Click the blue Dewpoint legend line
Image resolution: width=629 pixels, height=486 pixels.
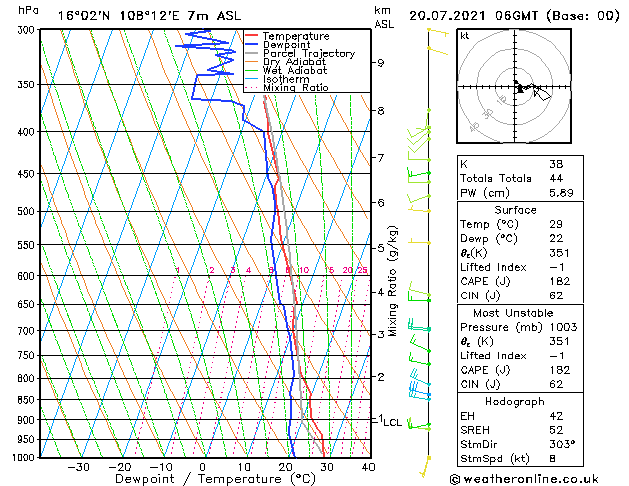point(251,45)
